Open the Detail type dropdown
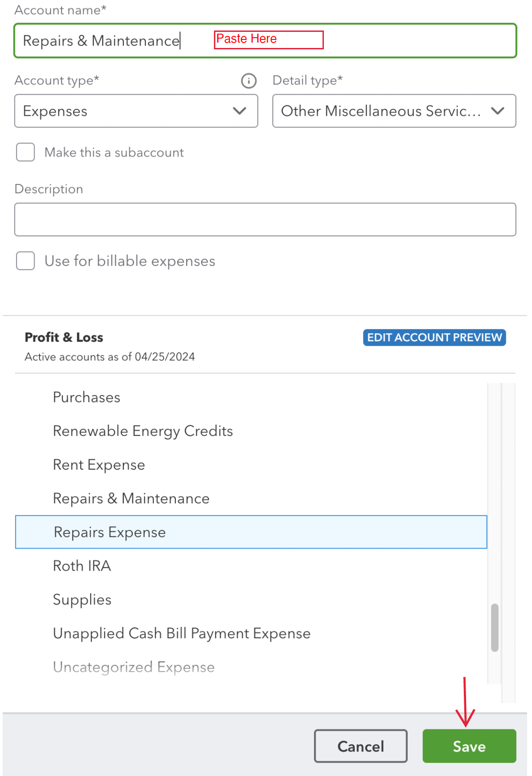 point(394,111)
